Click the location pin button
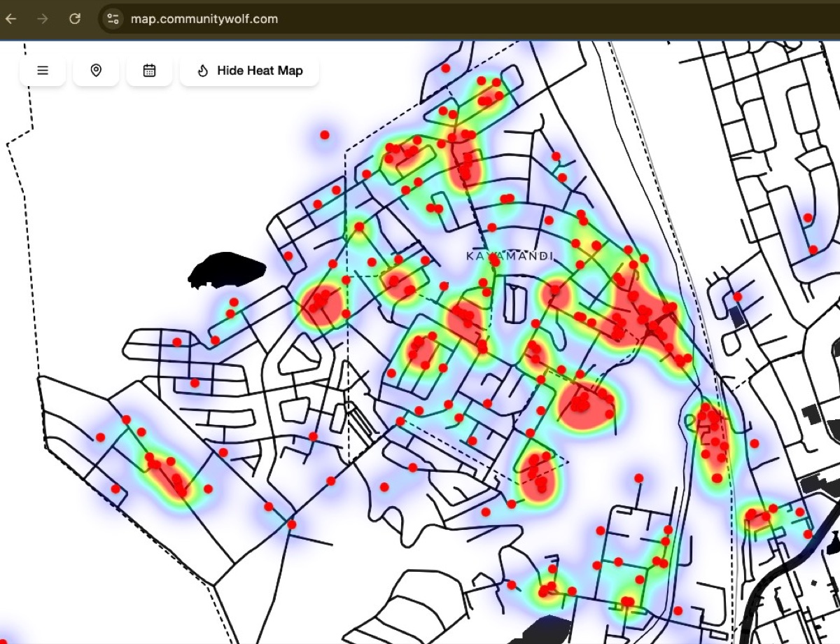The image size is (840, 644). [96, 71]
